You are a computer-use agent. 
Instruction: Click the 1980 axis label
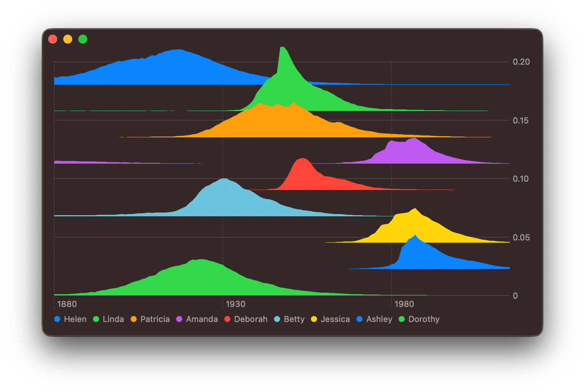(x=405, y=304)
